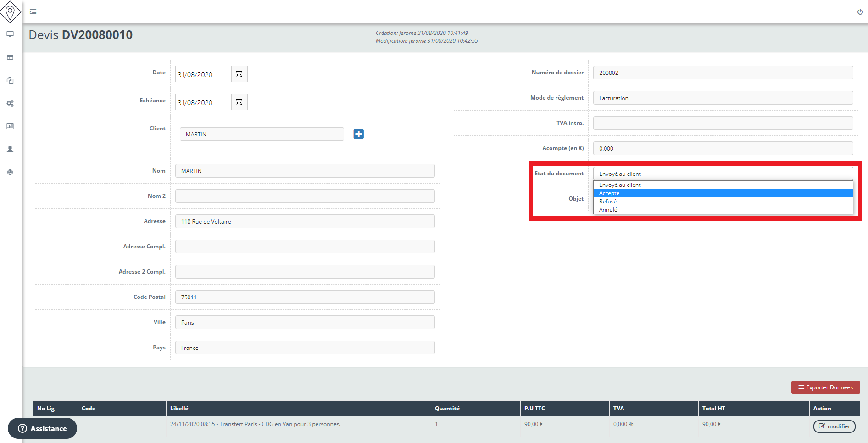Click the power logout icon
Image resolution: width=868 pixels, height=443 pixels.
[x=860, y=12]
